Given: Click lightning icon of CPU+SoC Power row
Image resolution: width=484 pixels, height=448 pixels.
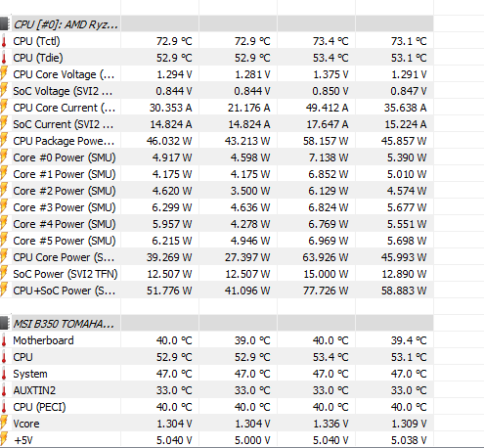Looking at the screenshot, I should [x=4, y=290].
